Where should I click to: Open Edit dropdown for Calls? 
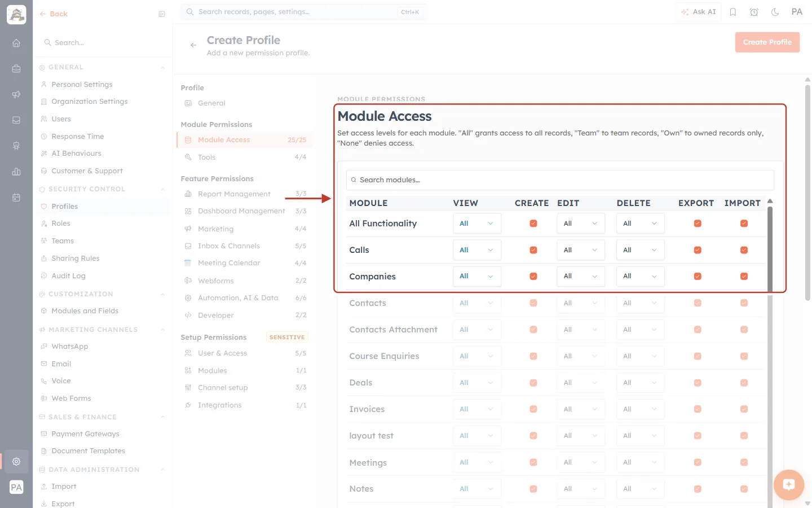(581, 250)
